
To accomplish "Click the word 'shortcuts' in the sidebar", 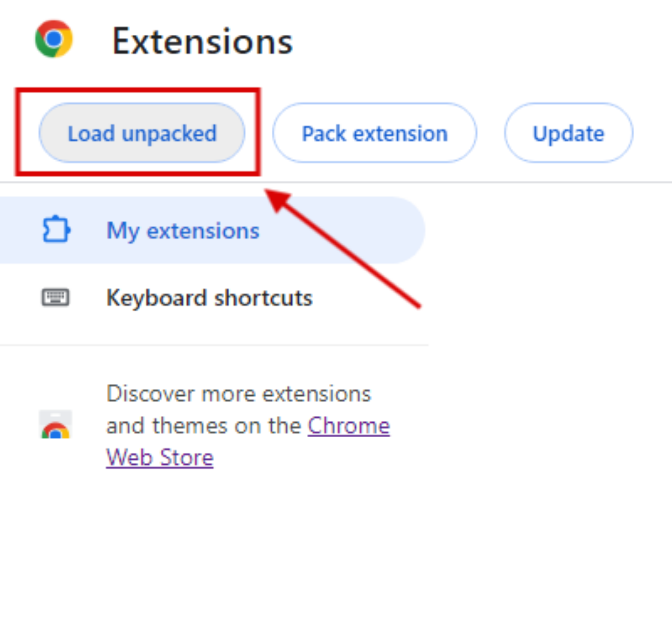I will click(x=264, y=298).
